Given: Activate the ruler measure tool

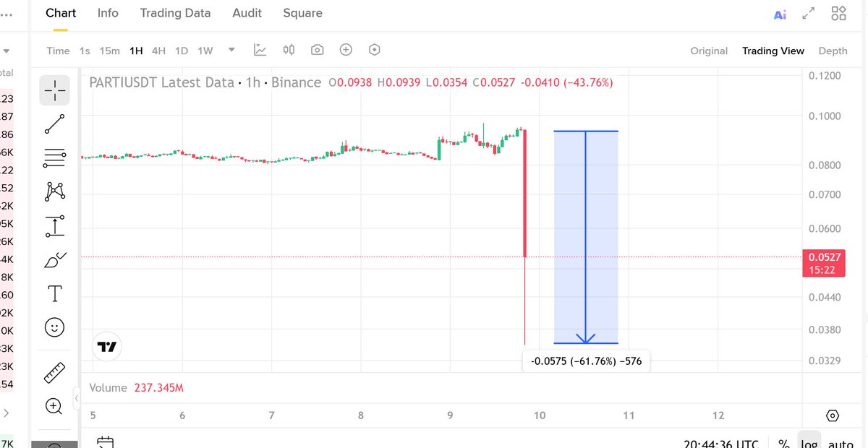Looking at the screenshot, I should click(x=55, y=373).
